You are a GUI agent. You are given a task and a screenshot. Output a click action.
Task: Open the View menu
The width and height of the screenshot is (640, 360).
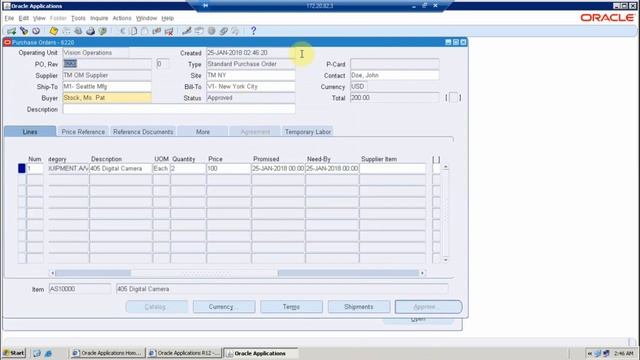pos(39,18)
